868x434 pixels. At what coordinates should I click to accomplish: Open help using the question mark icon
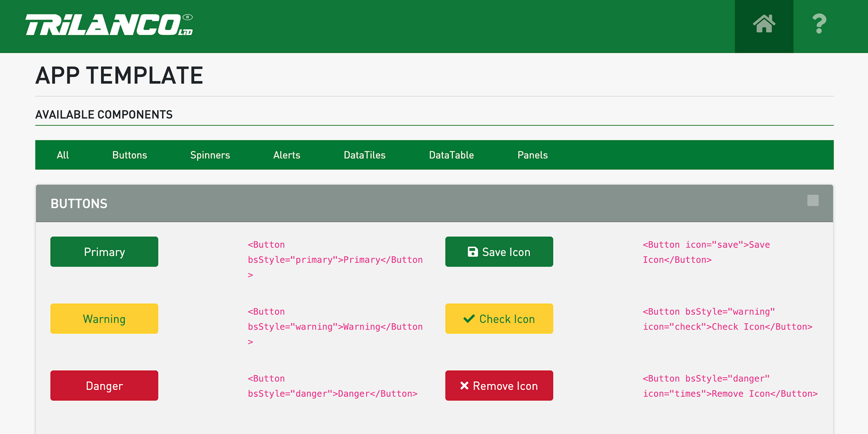coord(819,26)
